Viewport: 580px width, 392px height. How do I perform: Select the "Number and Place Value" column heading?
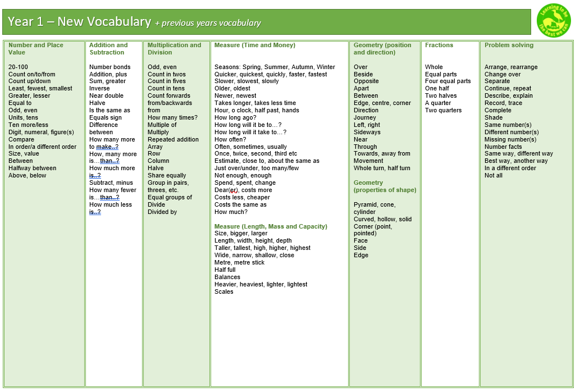coord(36,49)
